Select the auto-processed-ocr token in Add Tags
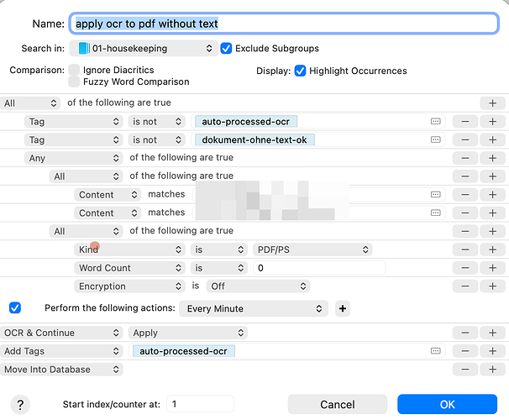This screenshot has width=509, height=420. coord(183,351)
